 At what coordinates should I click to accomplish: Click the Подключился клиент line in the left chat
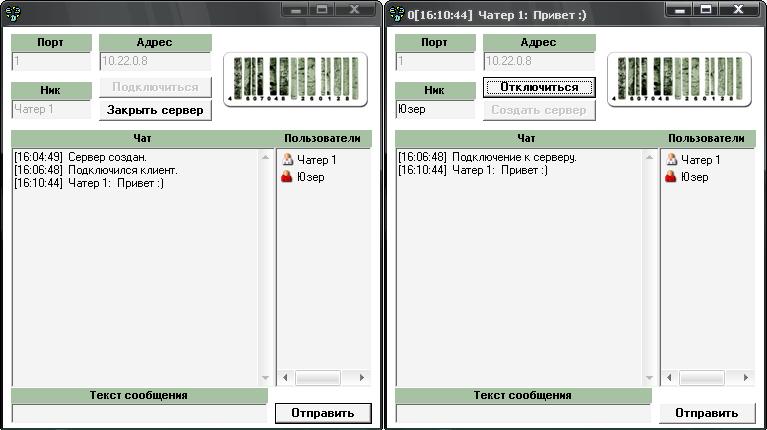pyautogui.click(x=96, y=170)
